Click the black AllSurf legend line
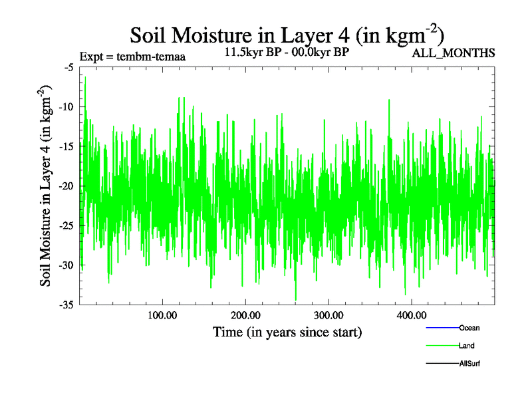 click(x=442, y=364)
